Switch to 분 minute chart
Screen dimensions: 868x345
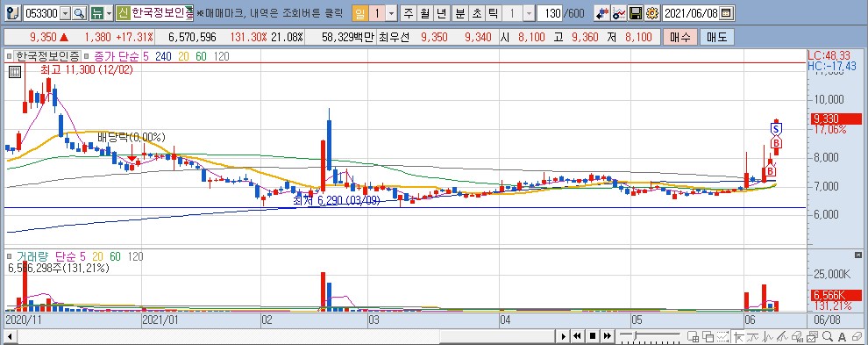coord(460,13)
